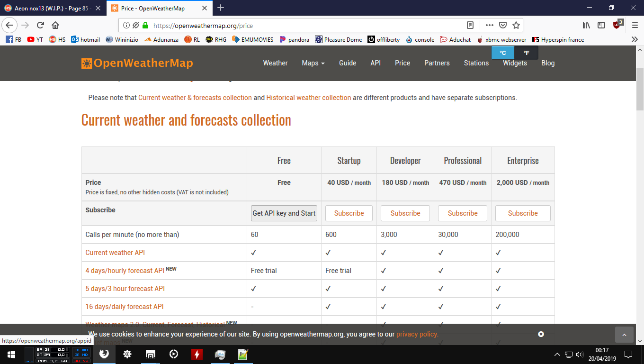Switch to the Aeon nox13 browser tab
This screenshot has height=364, width=644.
click(52, 8)
